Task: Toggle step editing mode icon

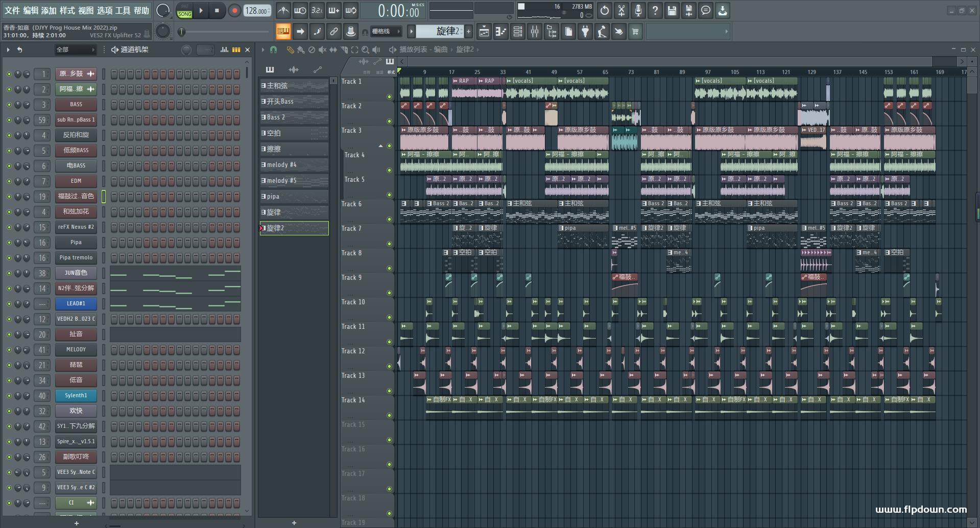Action: point(317,32)
